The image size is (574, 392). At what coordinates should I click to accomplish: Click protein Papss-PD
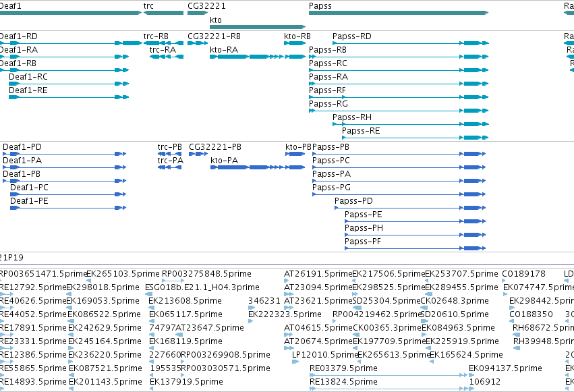tap(410, 208)
